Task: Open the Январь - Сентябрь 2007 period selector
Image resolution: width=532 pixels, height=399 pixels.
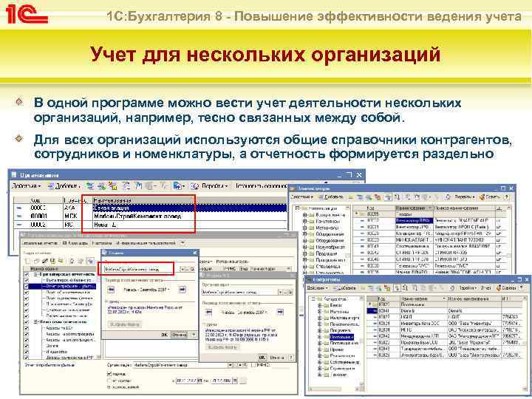Action: 146,290
